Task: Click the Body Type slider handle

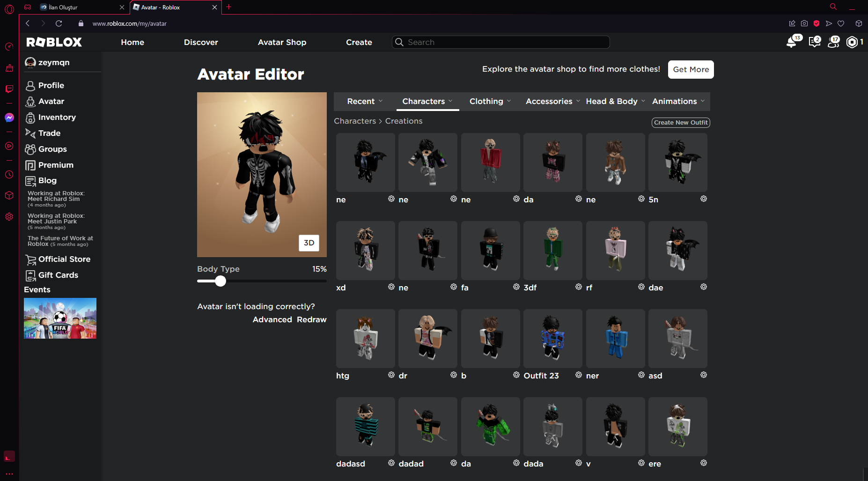Action: [221, 281]
